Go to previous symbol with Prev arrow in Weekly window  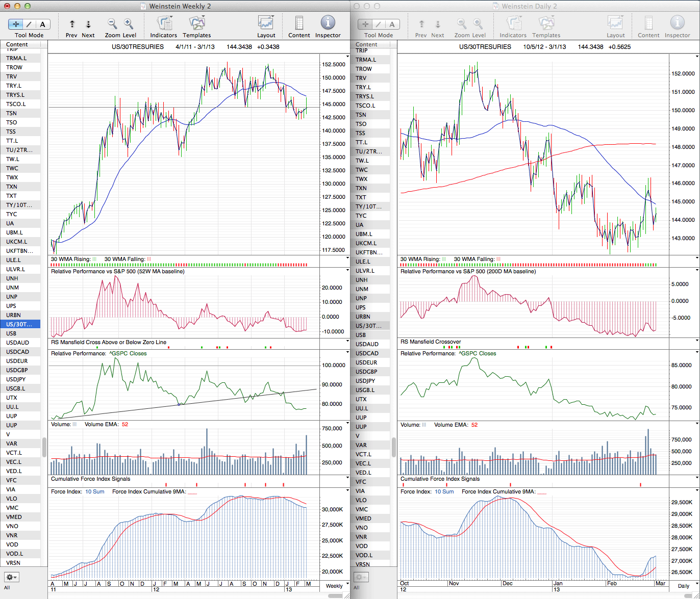(x=72, y=24)
